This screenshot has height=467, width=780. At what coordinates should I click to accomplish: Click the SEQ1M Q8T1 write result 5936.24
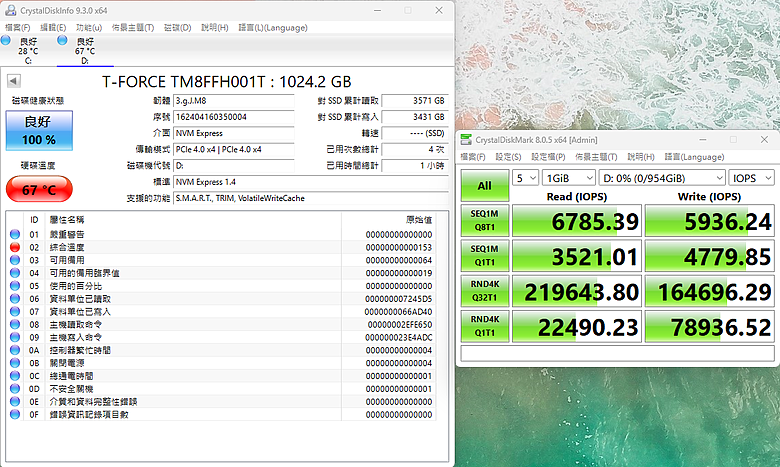click(x=710, y=221)
